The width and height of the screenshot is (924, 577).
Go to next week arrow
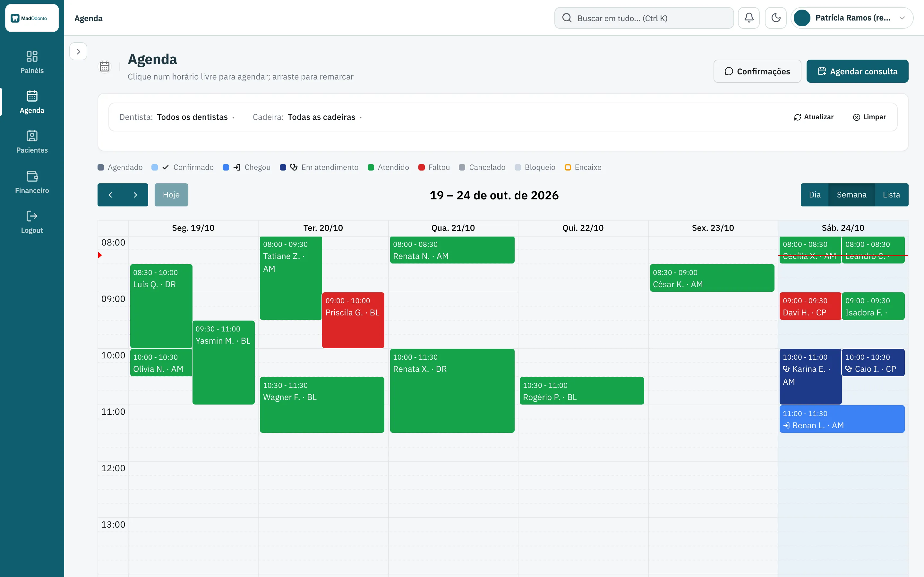coord(135,195)
